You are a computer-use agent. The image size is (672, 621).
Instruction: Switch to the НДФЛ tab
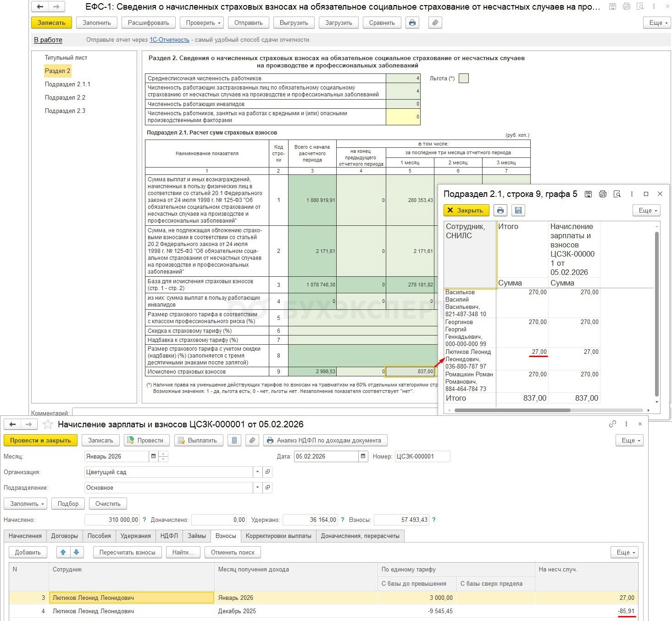(x=169, y=536)
